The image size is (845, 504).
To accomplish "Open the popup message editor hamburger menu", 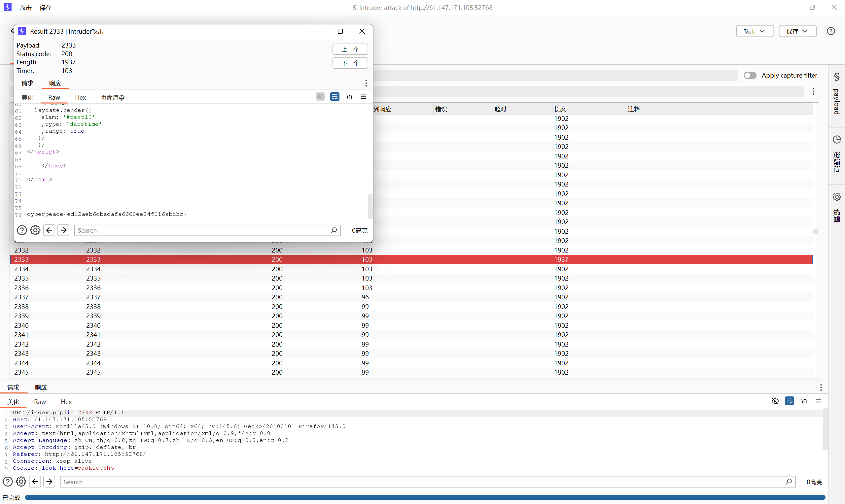I will pyautogui.click(x=363, y=97).
